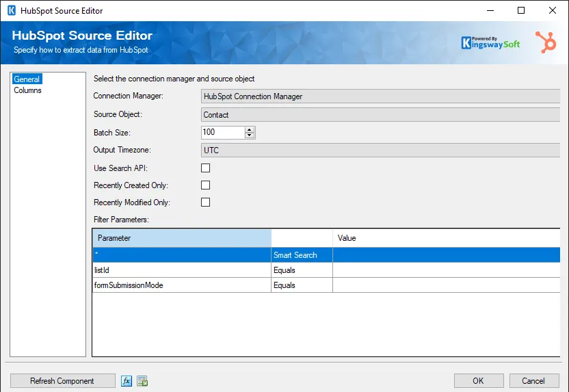The width and height of the screenshot is (569, 392).
Task: Increase Batch Size with up arrow
Action: pyautogui.click(x=250, y=129)
